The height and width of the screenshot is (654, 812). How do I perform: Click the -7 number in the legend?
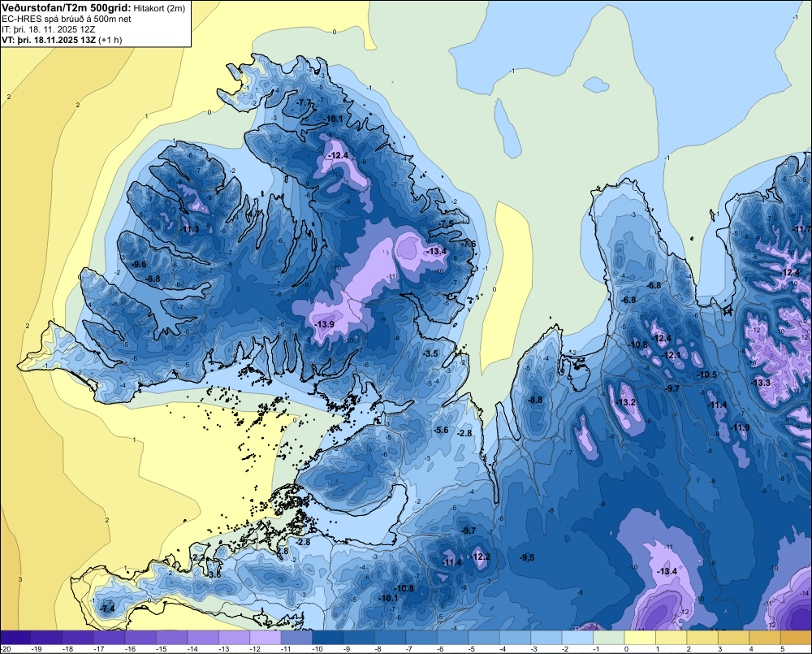[x=410, y=649]
